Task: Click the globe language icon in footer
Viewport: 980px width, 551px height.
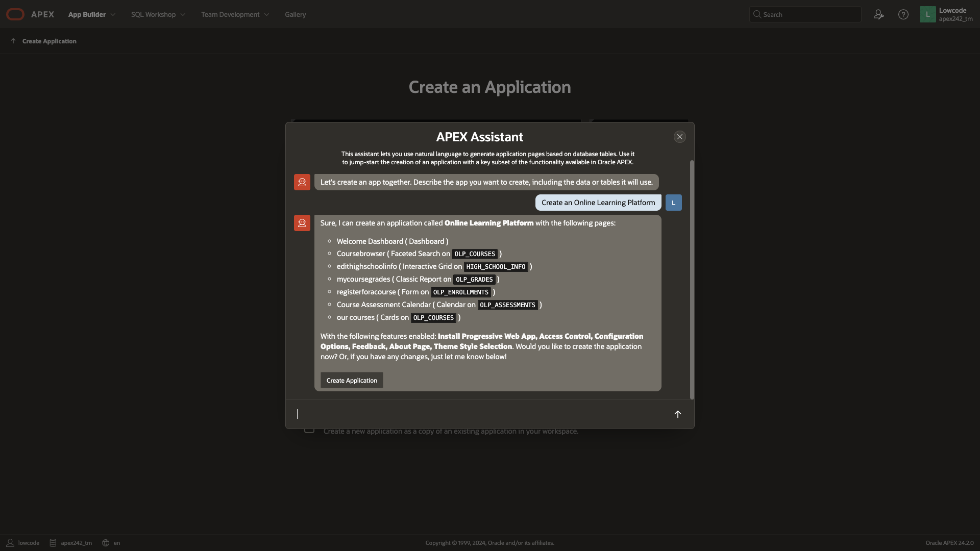Action: point(106,543)
